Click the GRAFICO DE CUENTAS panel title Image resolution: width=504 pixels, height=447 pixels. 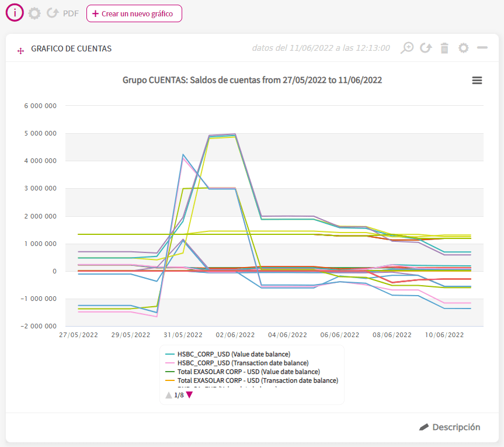[71, 48]
